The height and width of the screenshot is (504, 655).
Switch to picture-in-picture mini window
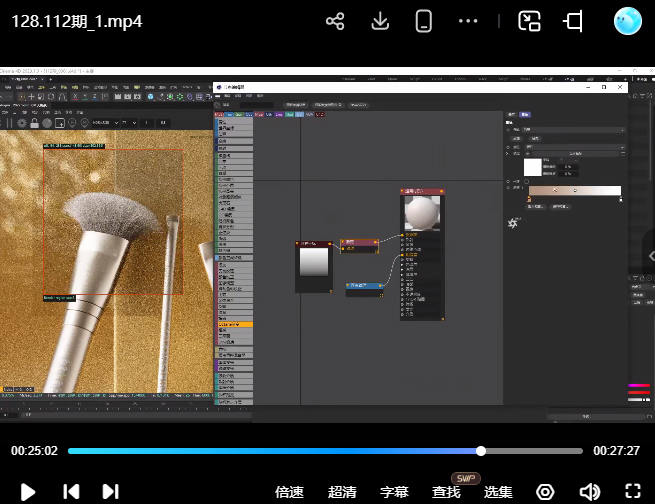point(529,21)
